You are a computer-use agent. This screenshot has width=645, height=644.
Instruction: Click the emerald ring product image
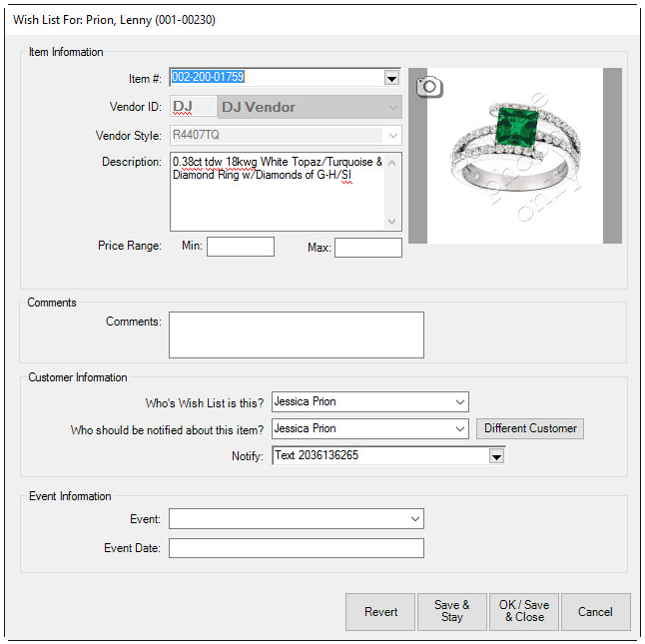tap(514, 155)
